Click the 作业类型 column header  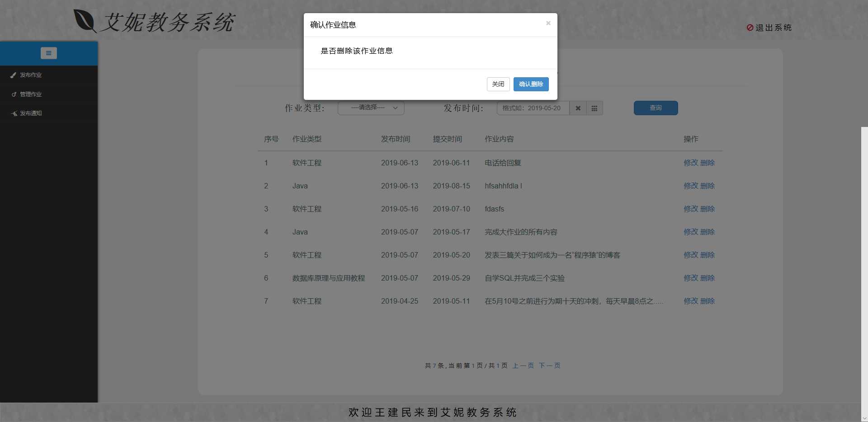coord(307,139)
